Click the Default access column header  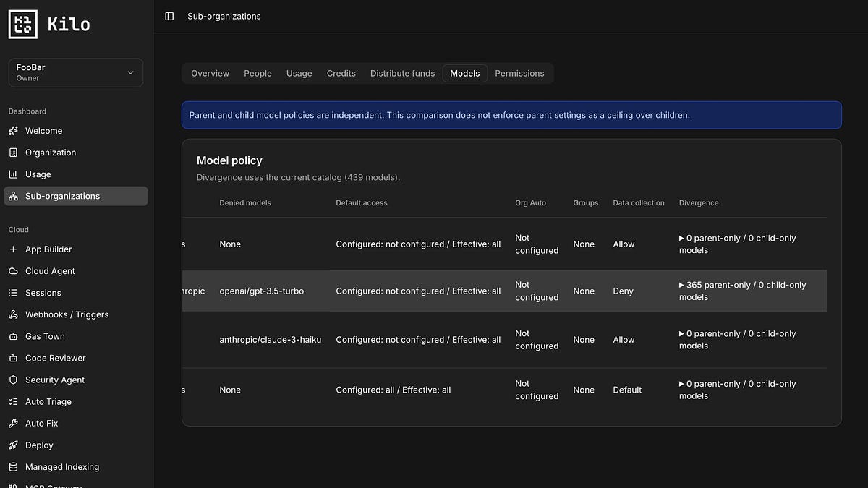coord(362,203)
